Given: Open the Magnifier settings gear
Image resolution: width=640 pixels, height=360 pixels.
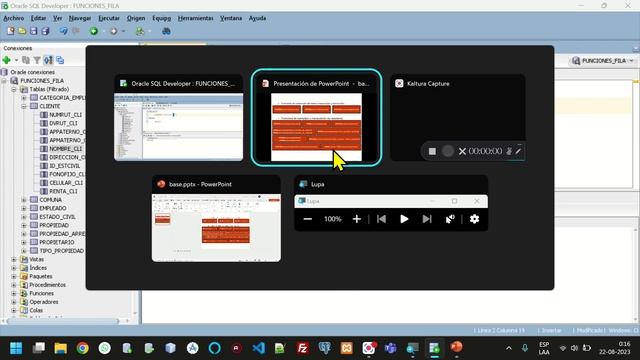Looking at the screenshot, I should click(474, 219).
